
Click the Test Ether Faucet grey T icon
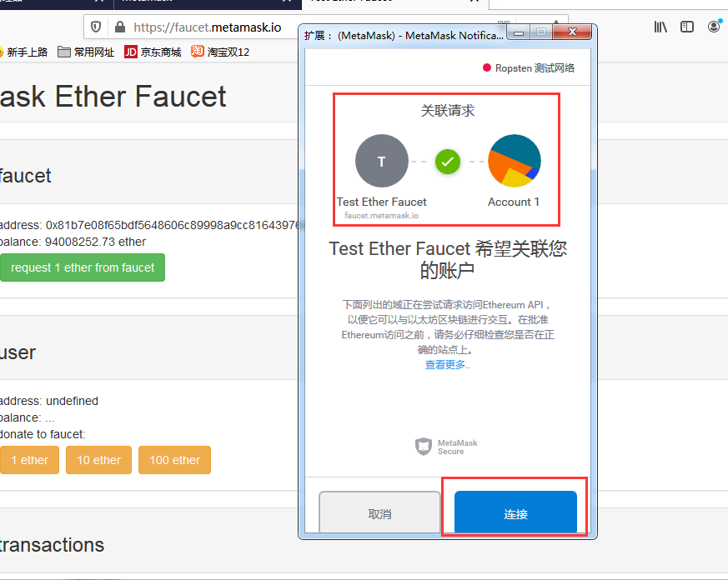382,161
